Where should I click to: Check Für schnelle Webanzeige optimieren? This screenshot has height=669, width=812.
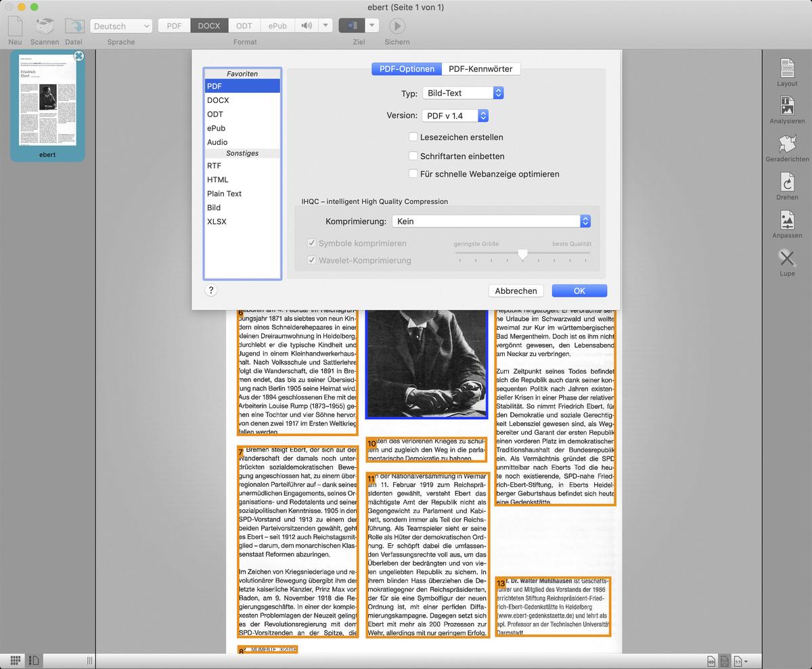pos(413,174)
